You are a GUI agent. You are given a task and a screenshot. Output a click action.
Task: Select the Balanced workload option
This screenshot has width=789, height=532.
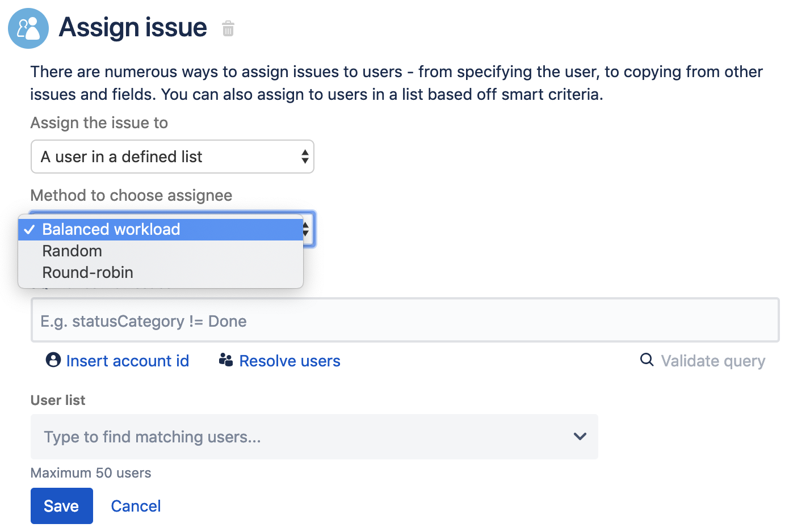click(x=111, y=230)
